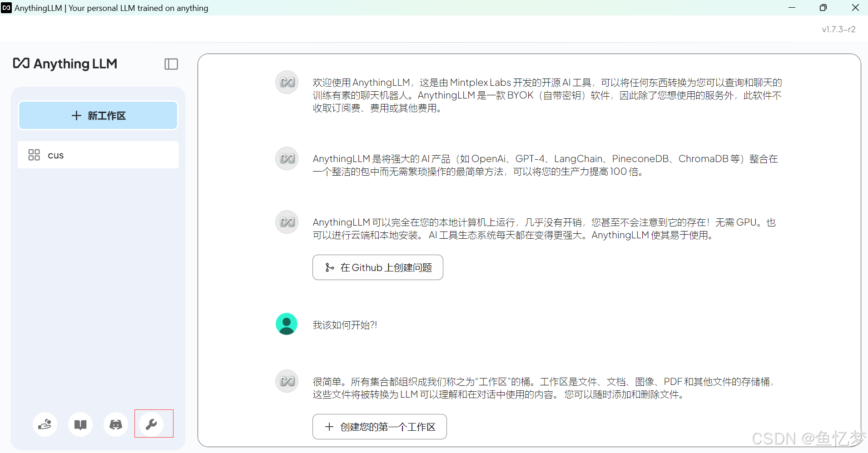Open the documentation book icon
This screenshot has width=868, height=453.
80,424
